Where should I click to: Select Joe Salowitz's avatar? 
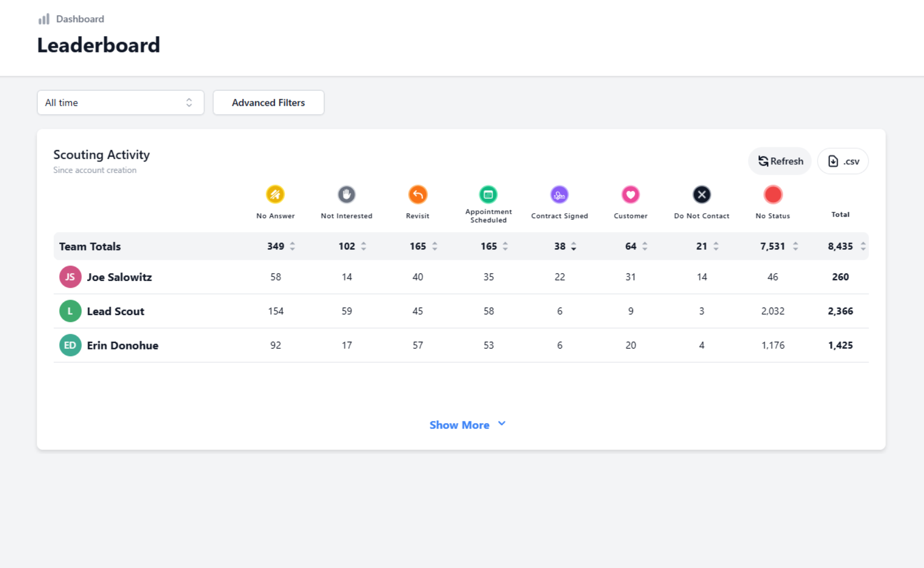tap(70, 277)
